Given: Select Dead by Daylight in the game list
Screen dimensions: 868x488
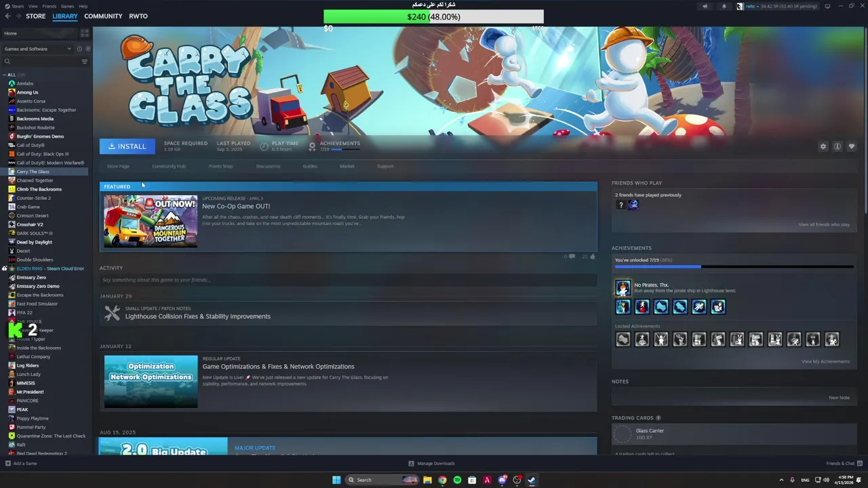Looking at the screenshot, I should click(34, 242).
